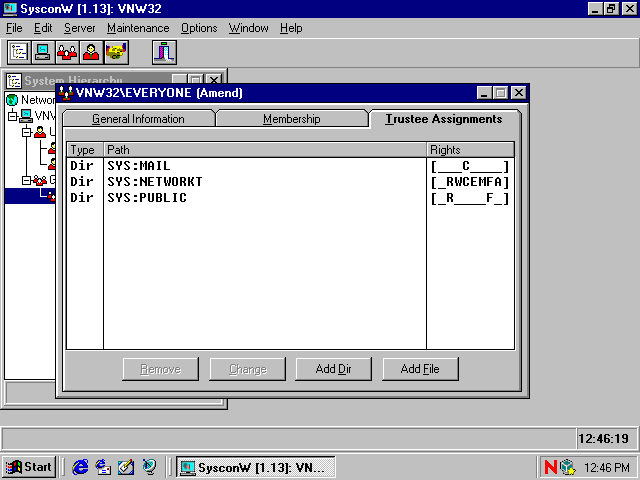Screen dimensions: 640x480
Task: Switch to the General Information tab
Action: point(138,119)
